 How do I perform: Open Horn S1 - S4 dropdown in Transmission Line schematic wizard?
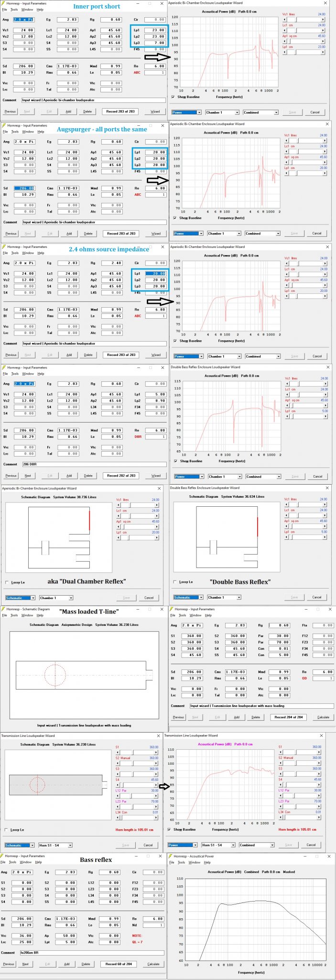coord(55,845)
